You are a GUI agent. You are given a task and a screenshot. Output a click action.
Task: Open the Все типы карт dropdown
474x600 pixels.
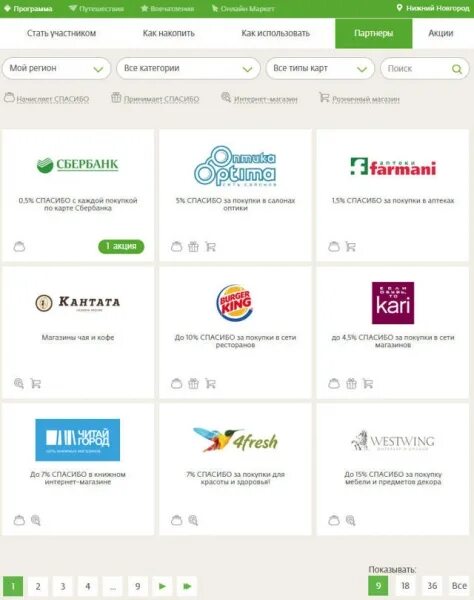tap(320, 68)
